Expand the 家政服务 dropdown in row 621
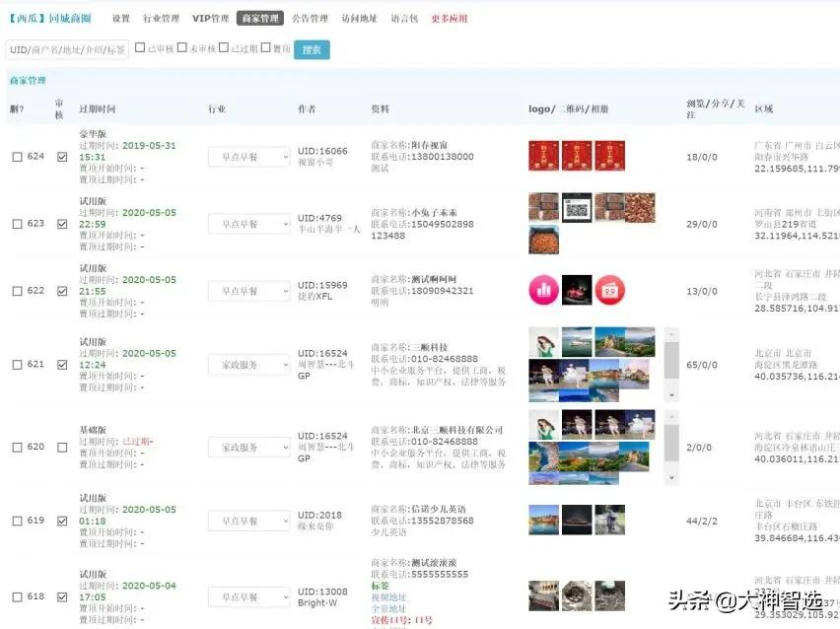The width and height of the screenshot is (840, 629). click(x=248, y=364)
